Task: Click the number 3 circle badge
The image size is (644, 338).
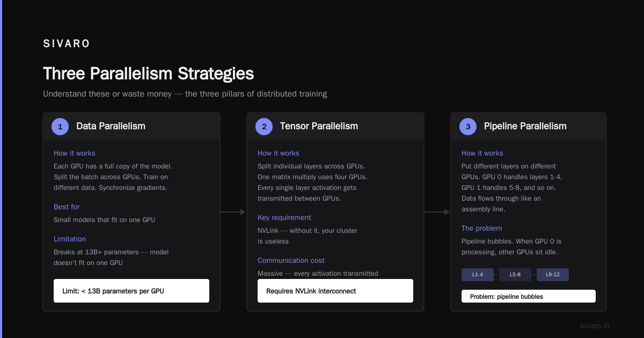Action: pos(468,127)
